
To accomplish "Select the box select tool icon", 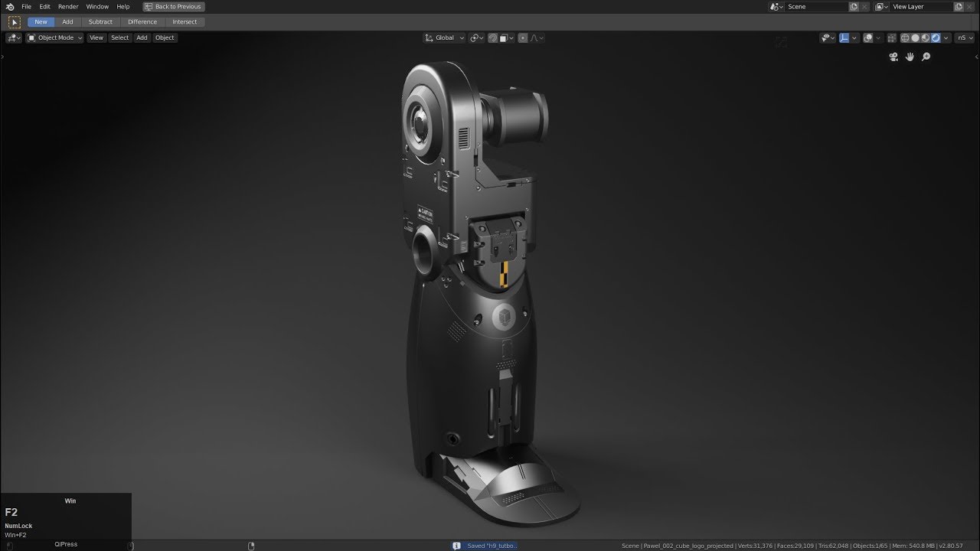I will [x=14, y=22].
